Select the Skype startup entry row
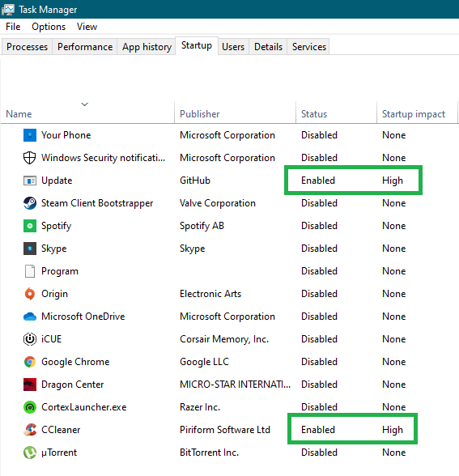 coord(230,249)
